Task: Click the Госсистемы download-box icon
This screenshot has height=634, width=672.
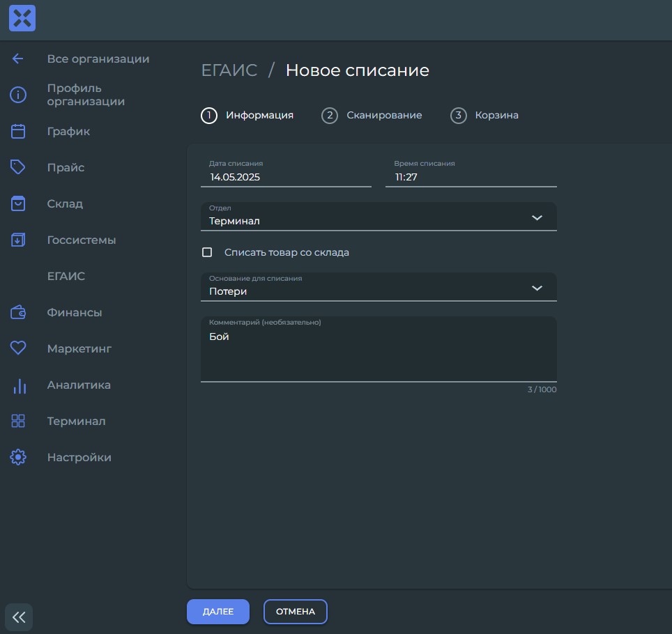Action: pos(18,240)
